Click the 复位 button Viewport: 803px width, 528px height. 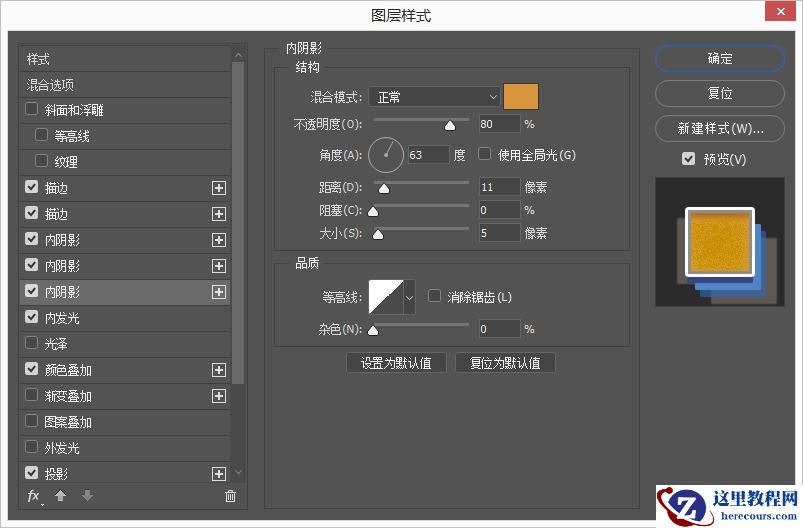coord(720,93)
